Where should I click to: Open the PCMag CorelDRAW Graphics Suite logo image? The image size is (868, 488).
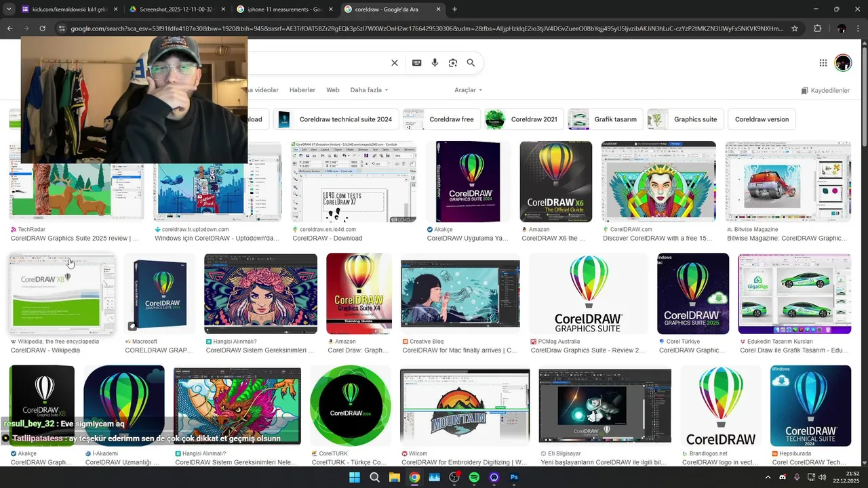click(x=588, y=293)
